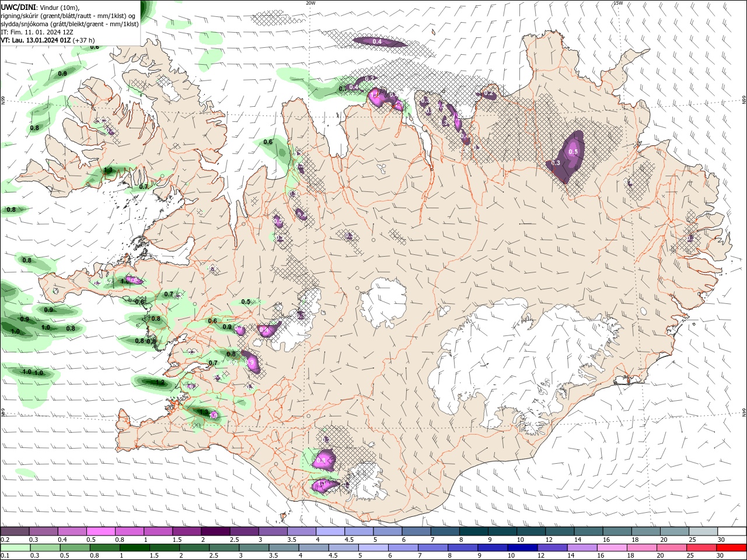Click the '0.4' value in northernmost offshore purple patch
The height and width of the screenshot is (560, 747).
point(377,41)
